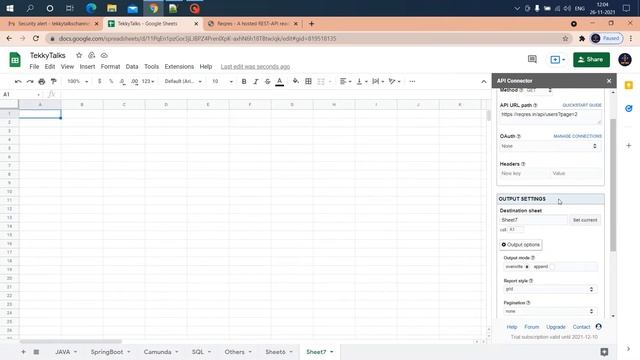Click the Headers New key field
This screenshot has height=360, width=640.
[x=524, y=173]
